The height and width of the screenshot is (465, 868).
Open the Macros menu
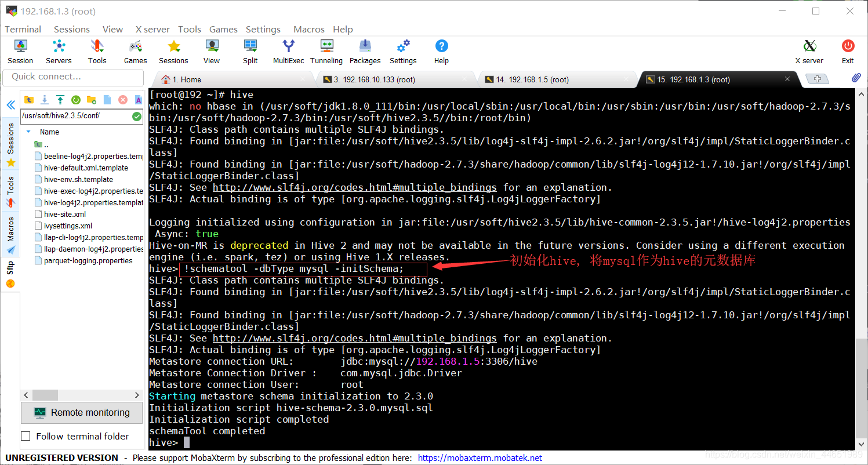(309, 29)
